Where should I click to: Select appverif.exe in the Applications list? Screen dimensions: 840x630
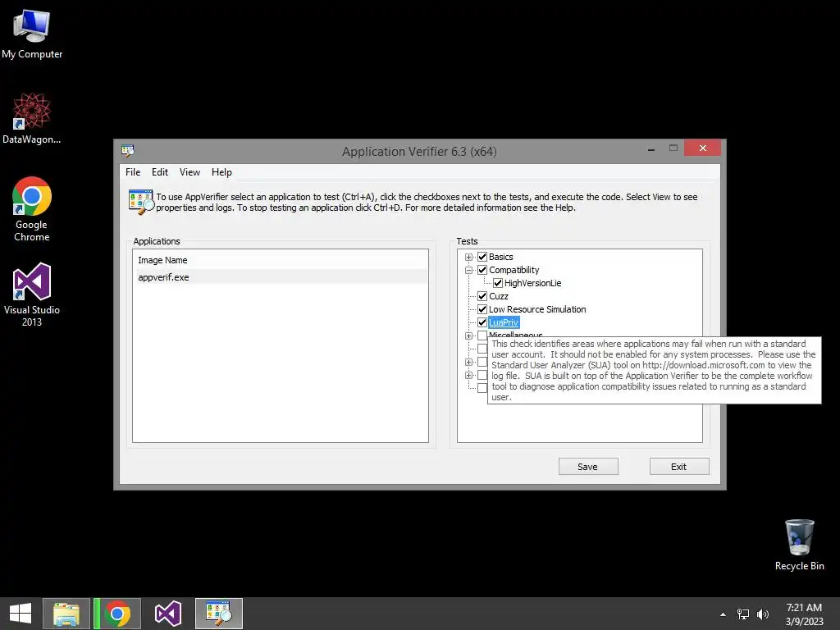[x=281, y=277]
